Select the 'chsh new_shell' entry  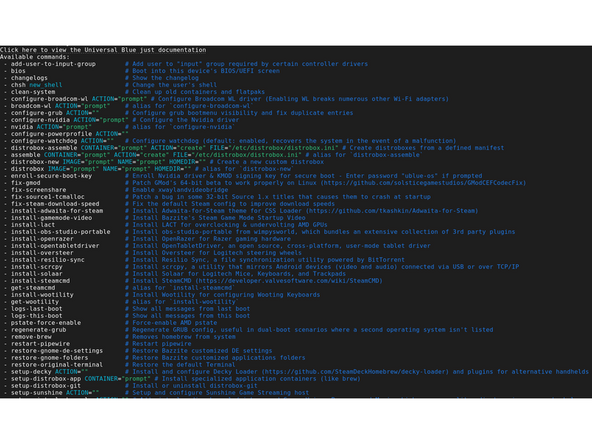(36, 85)
